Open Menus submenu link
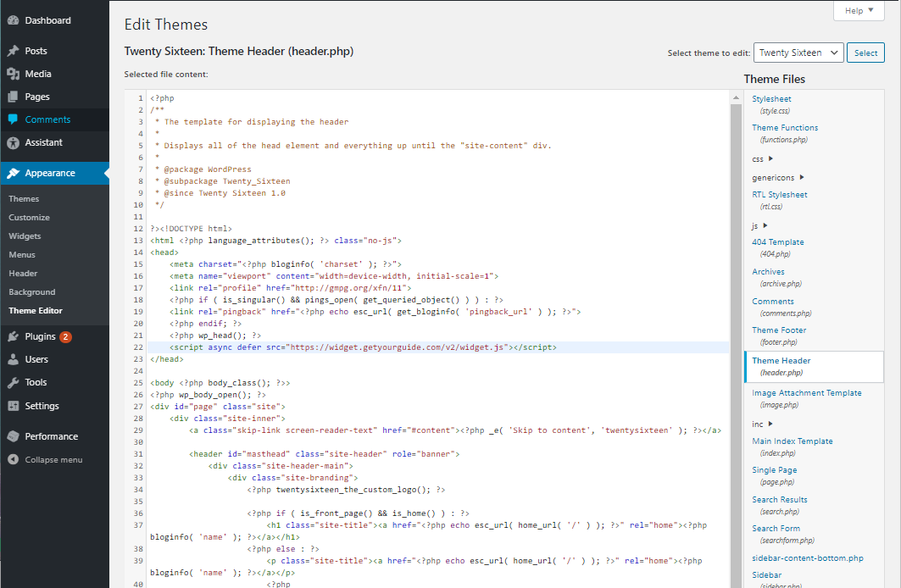 (22, 255)
